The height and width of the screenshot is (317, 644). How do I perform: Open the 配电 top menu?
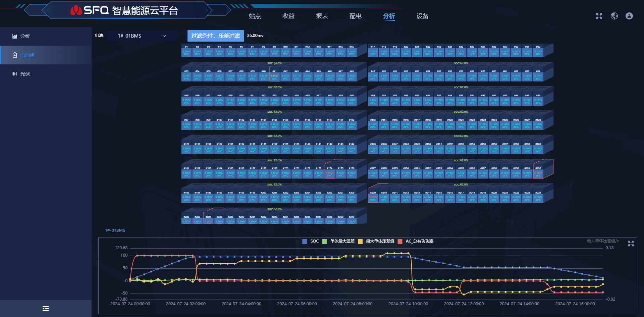pyautogui.click(x=356, y=16)
